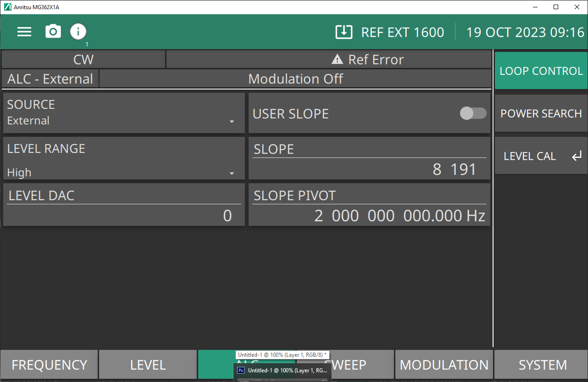Viewport: 588px width, 382px height.
Task: Toggle the USER SLOPE switch
Action: click(x=473, y=113)
